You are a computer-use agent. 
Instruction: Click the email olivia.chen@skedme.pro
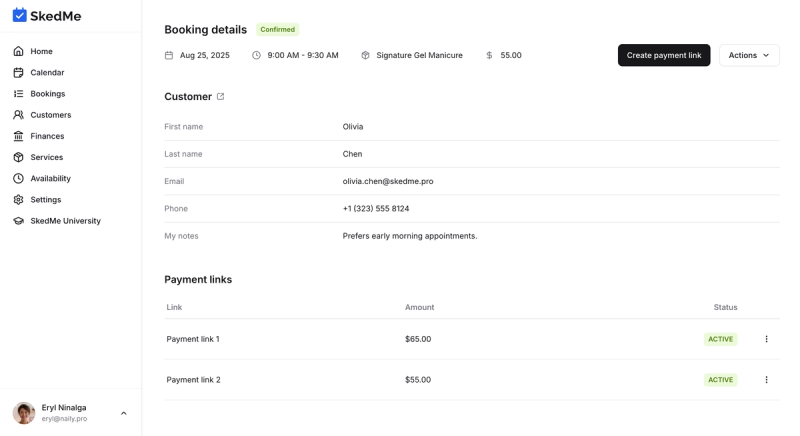click(x=388, y=181)
